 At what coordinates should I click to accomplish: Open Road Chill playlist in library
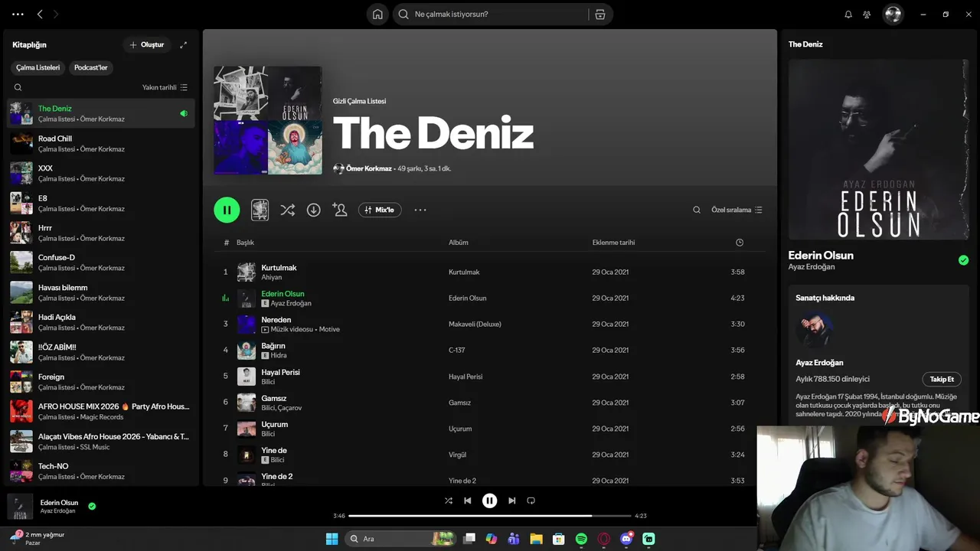101,143
